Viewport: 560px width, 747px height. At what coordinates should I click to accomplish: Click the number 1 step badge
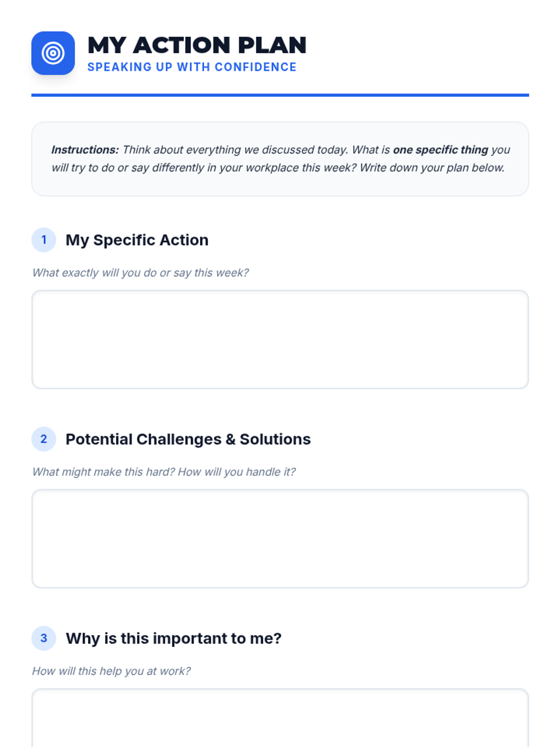(44, 240)
